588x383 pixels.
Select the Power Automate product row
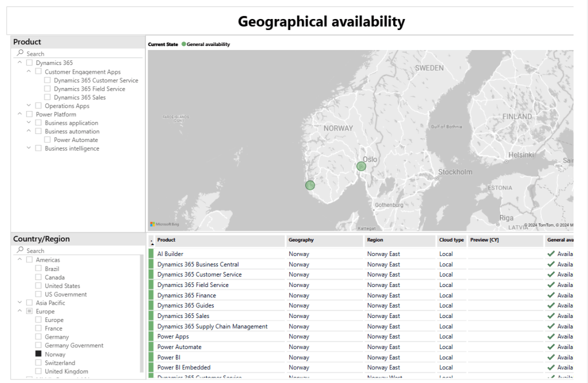click(x=179, y=347)
